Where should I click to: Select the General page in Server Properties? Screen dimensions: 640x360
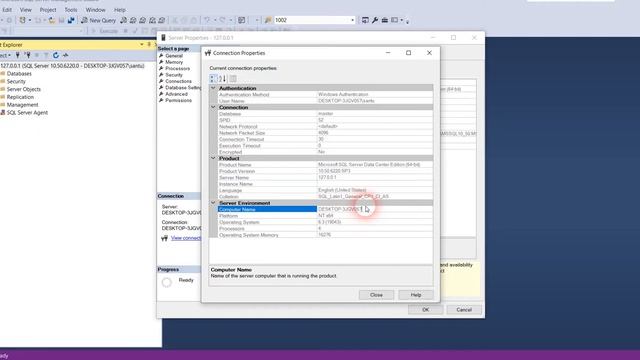pyautogui.click(x=174, y=56)
